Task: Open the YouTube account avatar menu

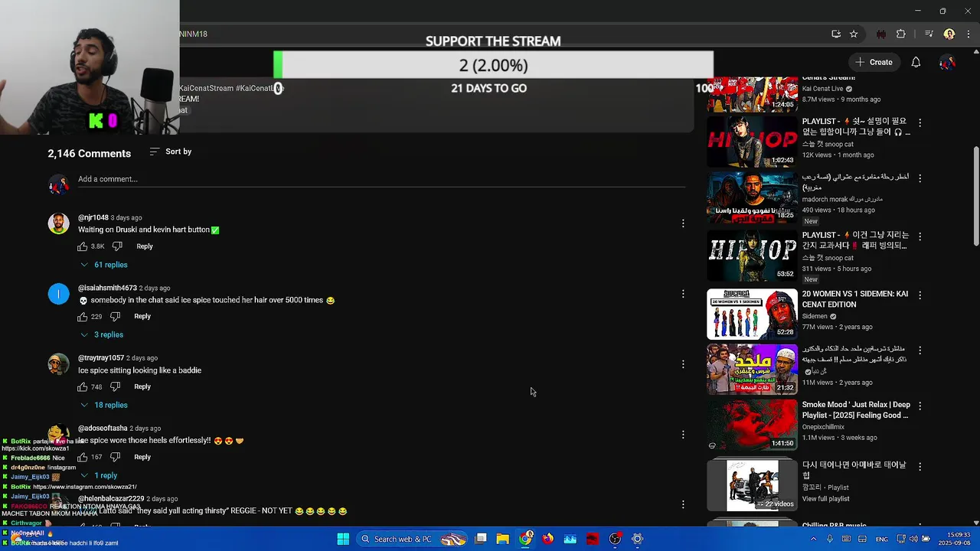Action: 947,62
